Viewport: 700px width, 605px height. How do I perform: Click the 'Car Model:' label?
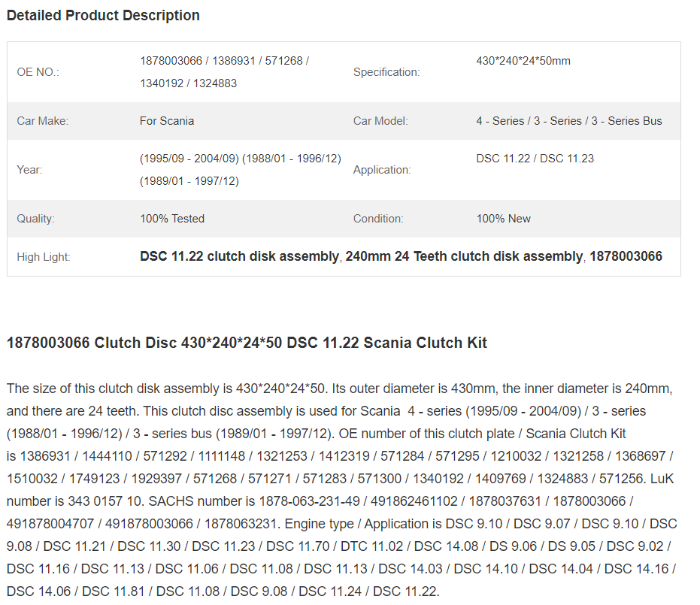(x=380, y=121)
